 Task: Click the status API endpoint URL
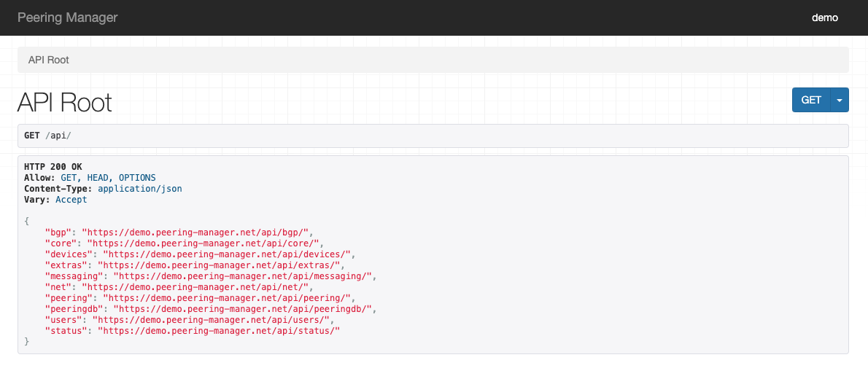tap(217, 331)
